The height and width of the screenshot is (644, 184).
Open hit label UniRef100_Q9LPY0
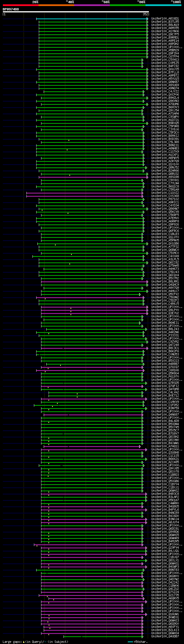[165, 310]
